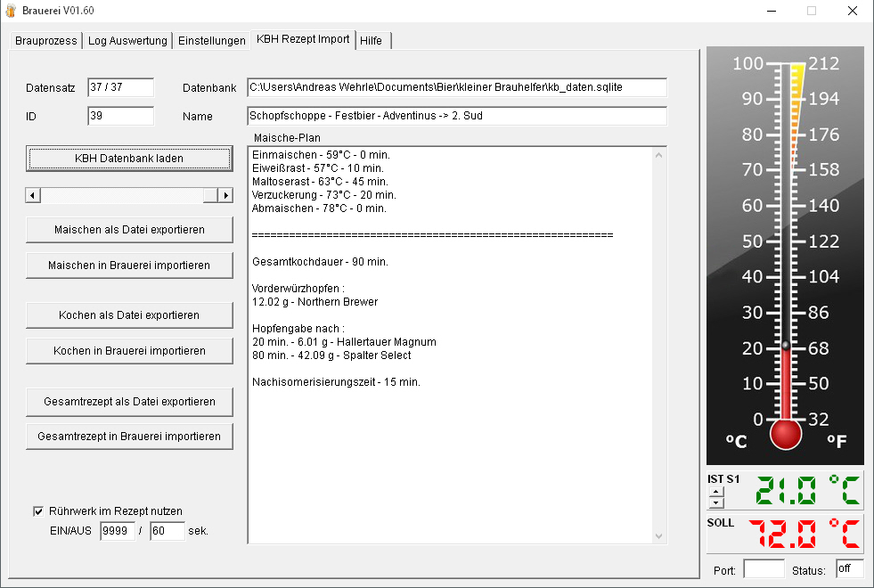The image size is (874, 588).
Task: Toggle Rührwerk im Rezept nutzen checkbox
Action: (x=38, y=511)
